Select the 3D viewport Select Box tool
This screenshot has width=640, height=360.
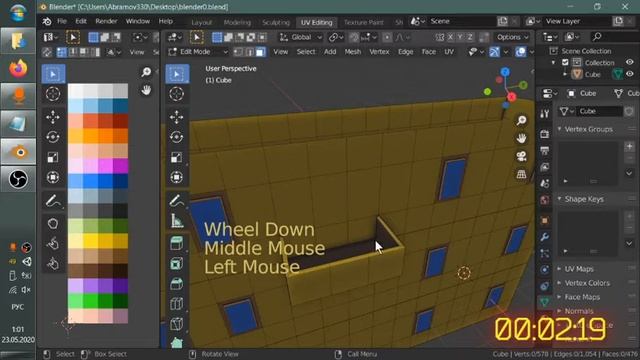pos(177,74)
